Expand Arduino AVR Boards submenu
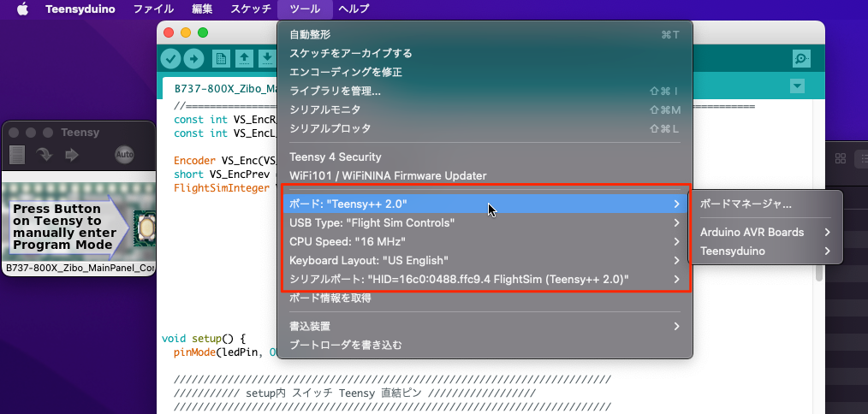 [x=765, y=232]
